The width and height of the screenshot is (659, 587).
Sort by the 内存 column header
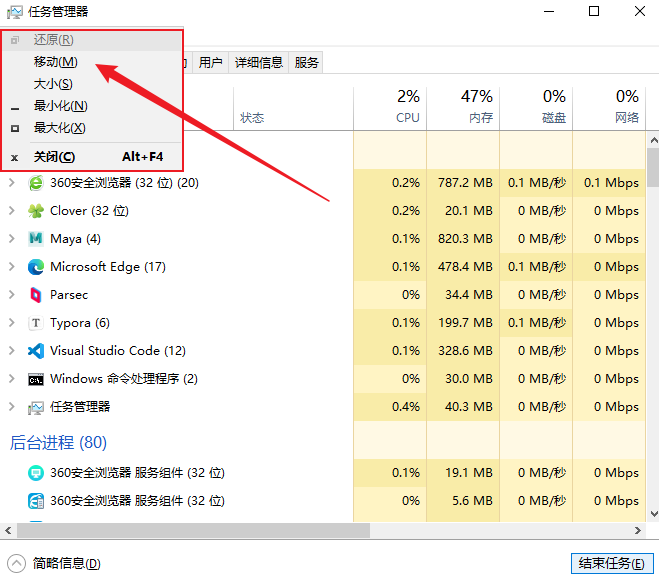pyautogui.click(x=463, y=108)
